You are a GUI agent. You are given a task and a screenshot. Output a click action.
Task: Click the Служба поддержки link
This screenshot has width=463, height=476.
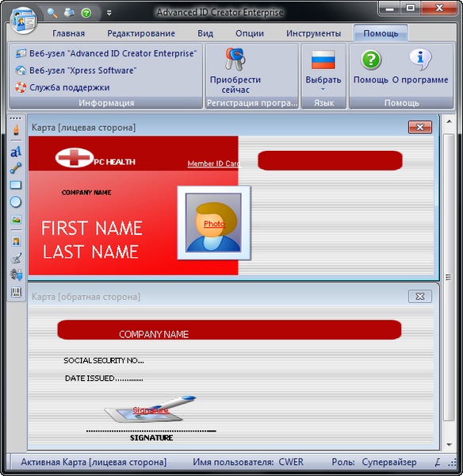coord(69,87)
